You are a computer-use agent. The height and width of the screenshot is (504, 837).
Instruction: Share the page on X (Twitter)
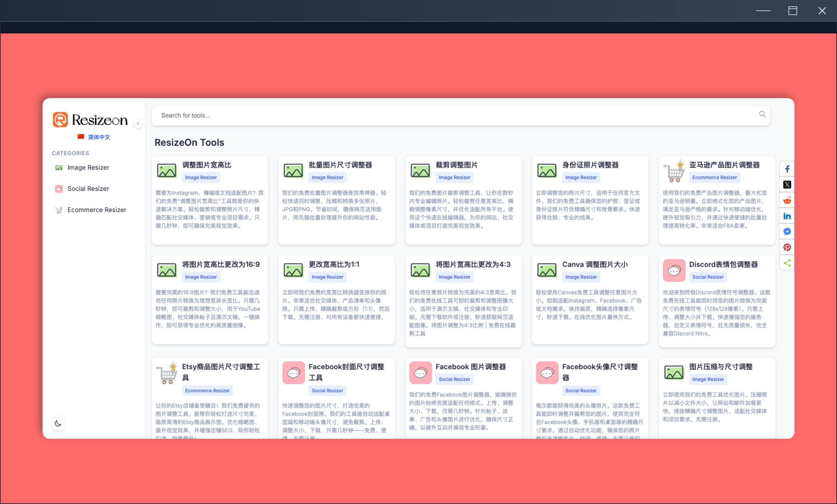pyautogui.click(x=787, y=184)
